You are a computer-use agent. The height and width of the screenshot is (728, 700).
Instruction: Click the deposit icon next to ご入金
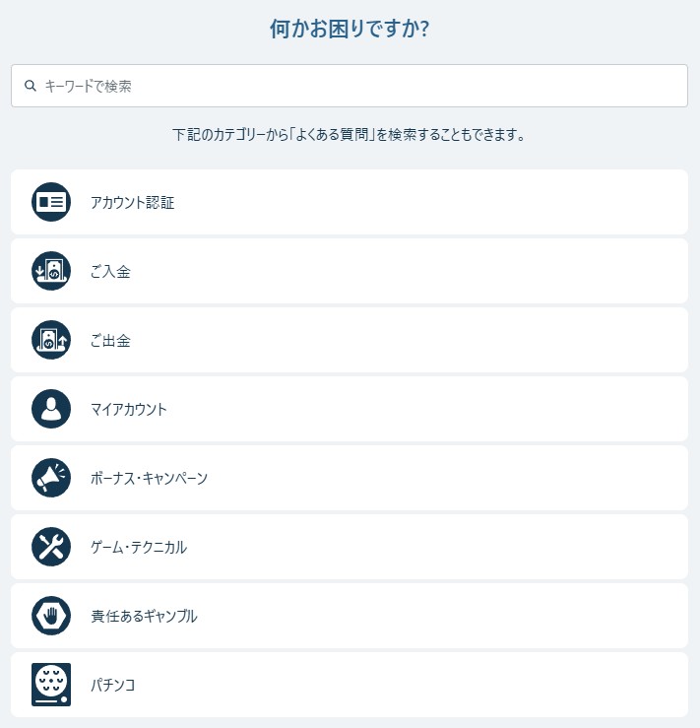[x=51, y=271]
